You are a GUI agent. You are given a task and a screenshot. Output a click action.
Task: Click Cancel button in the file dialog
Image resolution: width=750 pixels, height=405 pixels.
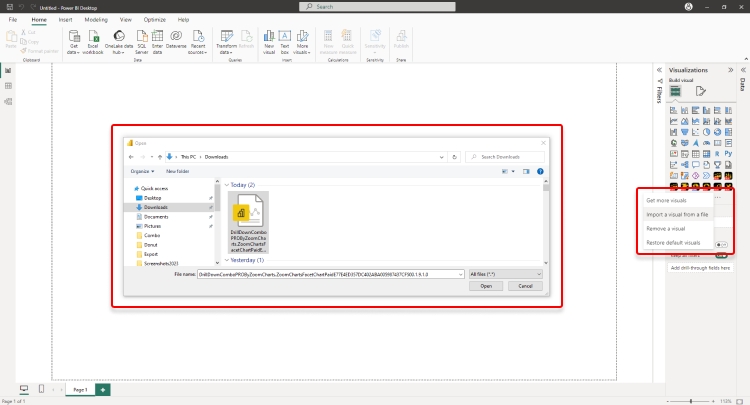pyautogui.click(x=525, y=286)
